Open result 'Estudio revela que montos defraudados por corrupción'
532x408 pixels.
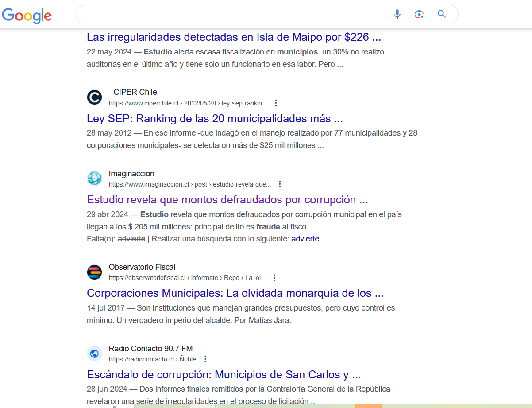click(227, 200)
